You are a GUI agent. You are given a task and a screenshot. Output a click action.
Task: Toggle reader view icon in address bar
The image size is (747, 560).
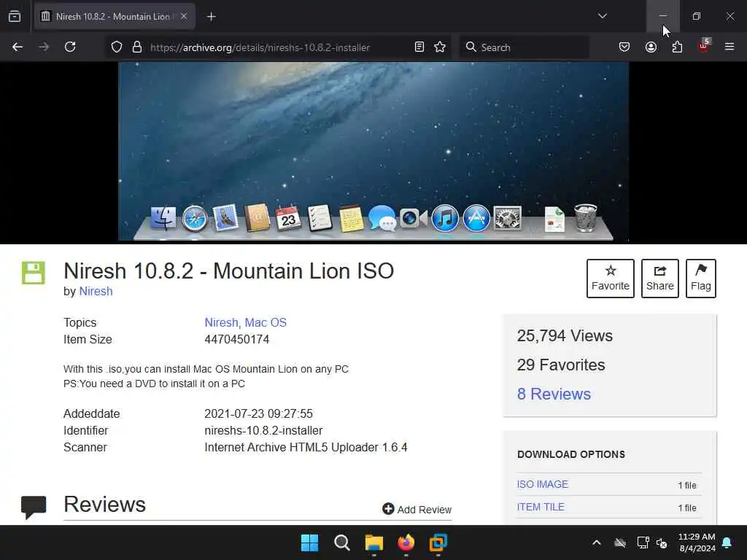click(419, 47)
